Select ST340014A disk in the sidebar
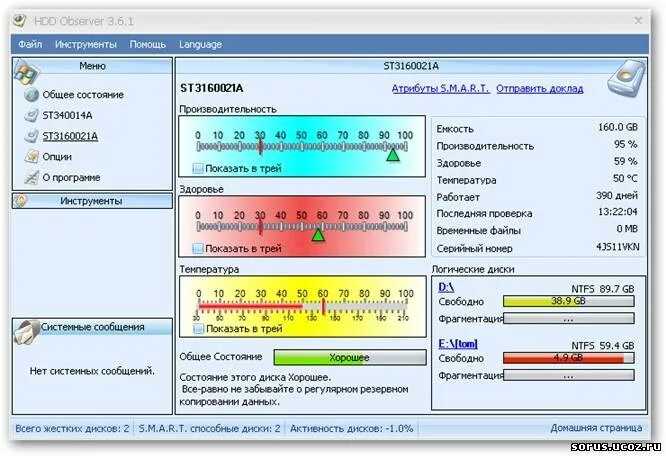 67,115
